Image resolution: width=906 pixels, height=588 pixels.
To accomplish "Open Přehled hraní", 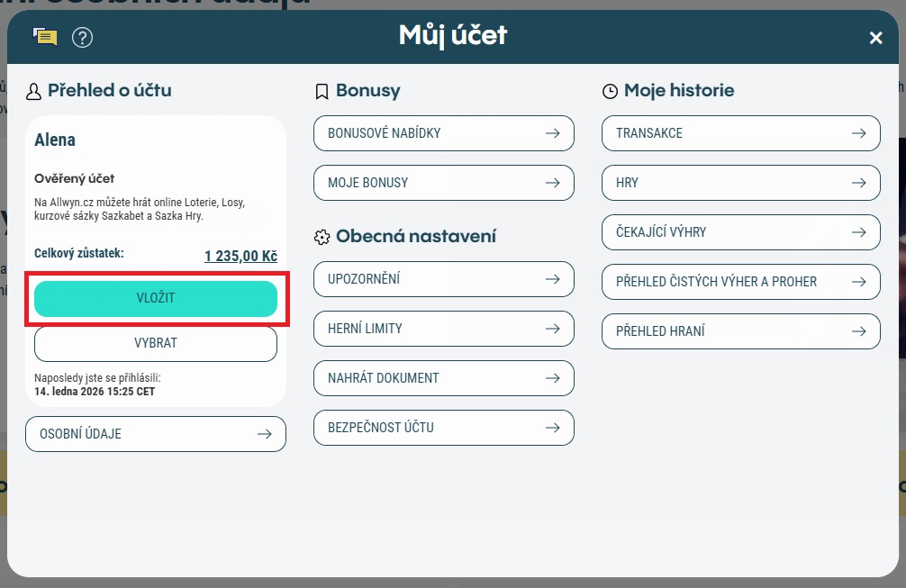I will (740, 331).
